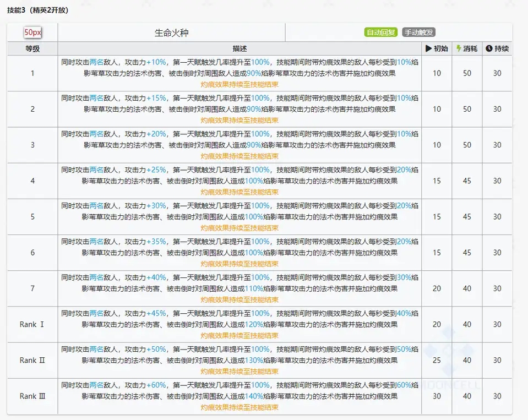Click duration value 30 in level 5 row
The width and height of the screenshot is (528, 420).
tap(497, 217)
